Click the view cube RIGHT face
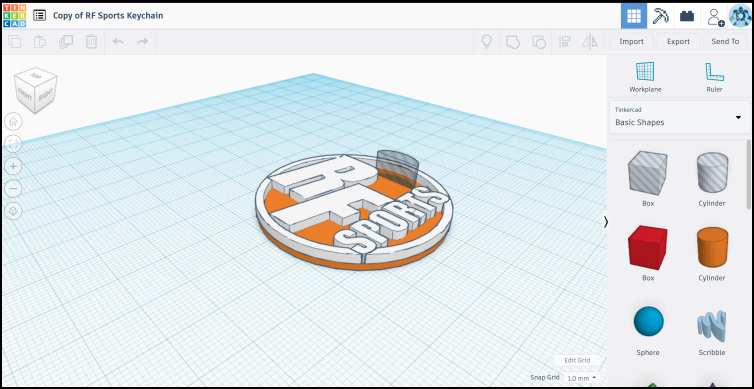Viewport: 754px width, 389px height. coord(46,94)
